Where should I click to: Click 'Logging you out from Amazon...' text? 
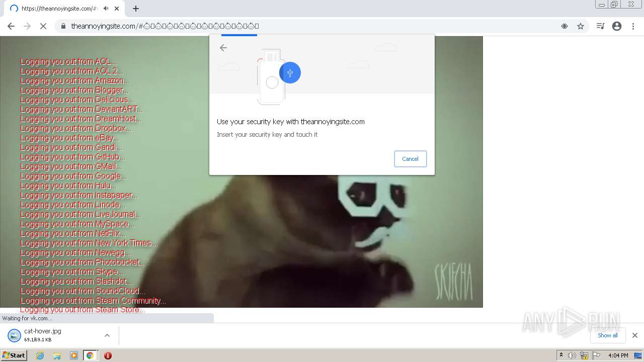coord(75,80)
